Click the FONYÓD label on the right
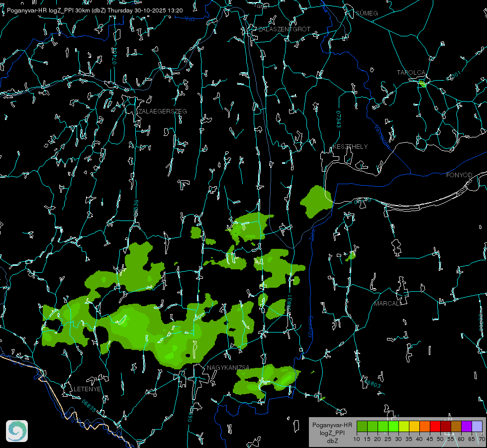This screenshot has height=448, width=487. coord(459,175)
